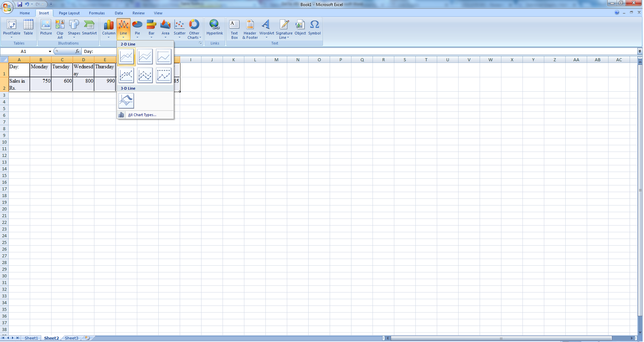Screen dimensions: 644x342
Task: Switch to Sheet3 worksheet tab
Action: (71, 338)
